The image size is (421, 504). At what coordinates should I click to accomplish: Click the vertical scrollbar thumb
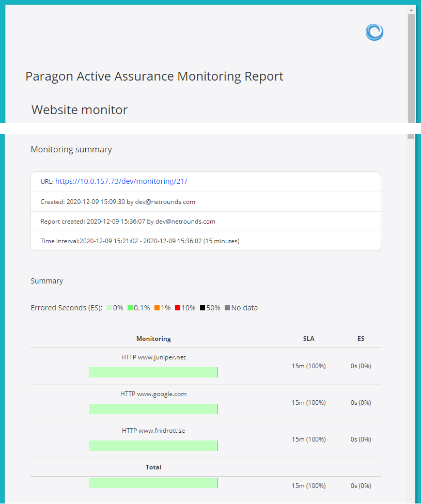click(x=411, y=68)
